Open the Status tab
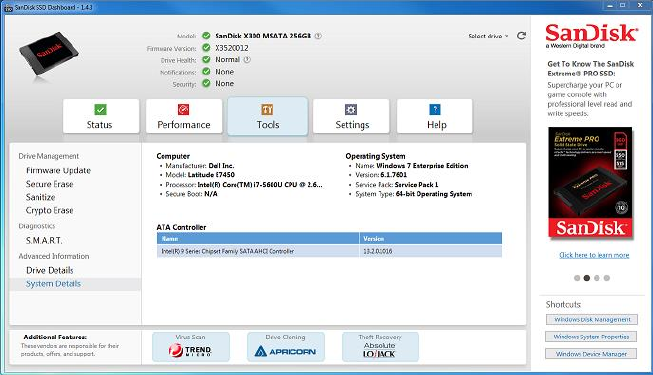The width and height of the screenshot is (653, 375). point(101,116)
